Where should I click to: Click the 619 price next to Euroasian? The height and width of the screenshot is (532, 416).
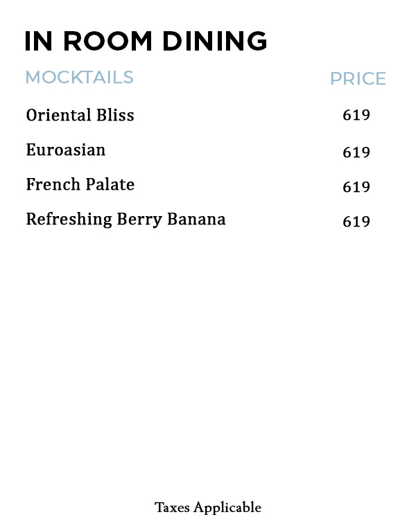point(356,152)
